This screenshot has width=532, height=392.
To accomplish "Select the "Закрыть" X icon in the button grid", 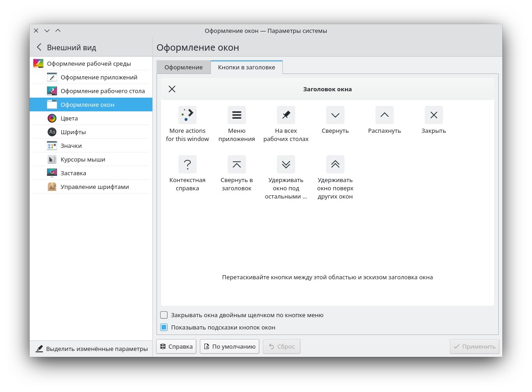I will coord(433,115).
